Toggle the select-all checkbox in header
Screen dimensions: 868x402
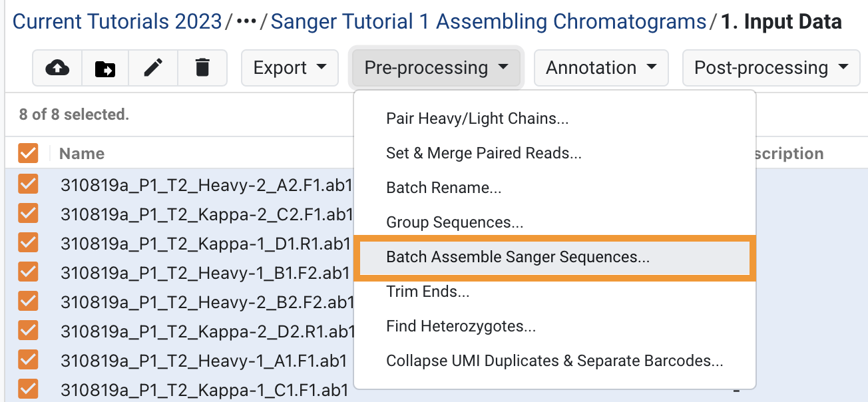click(x=28, y=154)
